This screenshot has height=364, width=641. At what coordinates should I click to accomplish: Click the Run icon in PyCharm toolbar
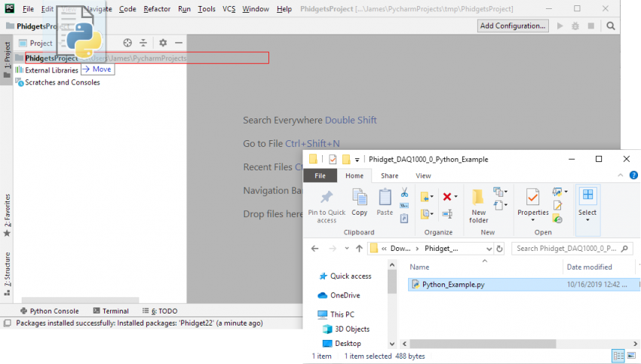point(560,26)
